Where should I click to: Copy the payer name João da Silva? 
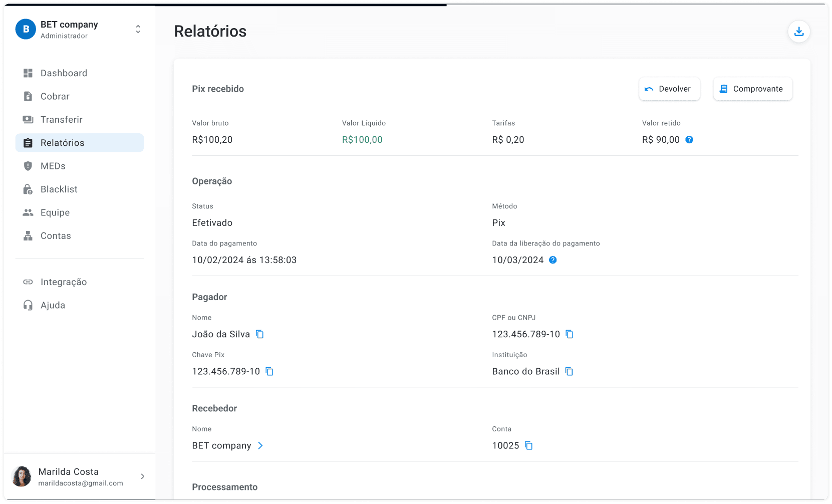(x=259, y=334)
